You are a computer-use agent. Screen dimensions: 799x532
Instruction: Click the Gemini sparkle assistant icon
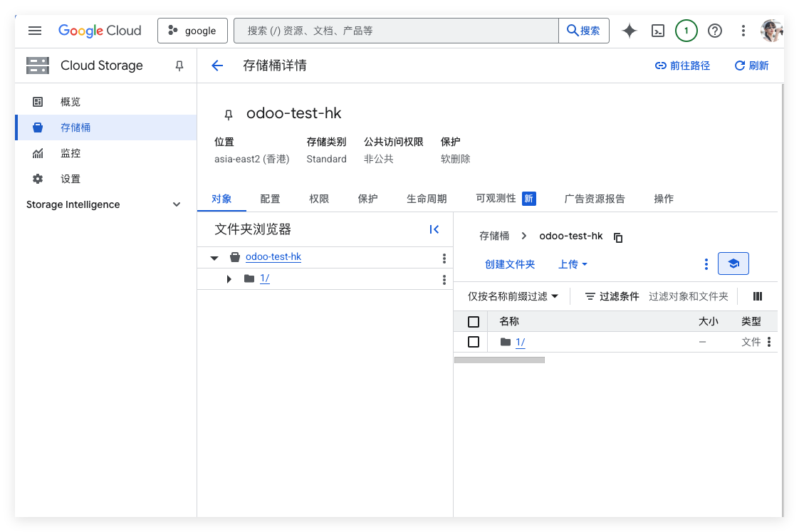[629, 31]
